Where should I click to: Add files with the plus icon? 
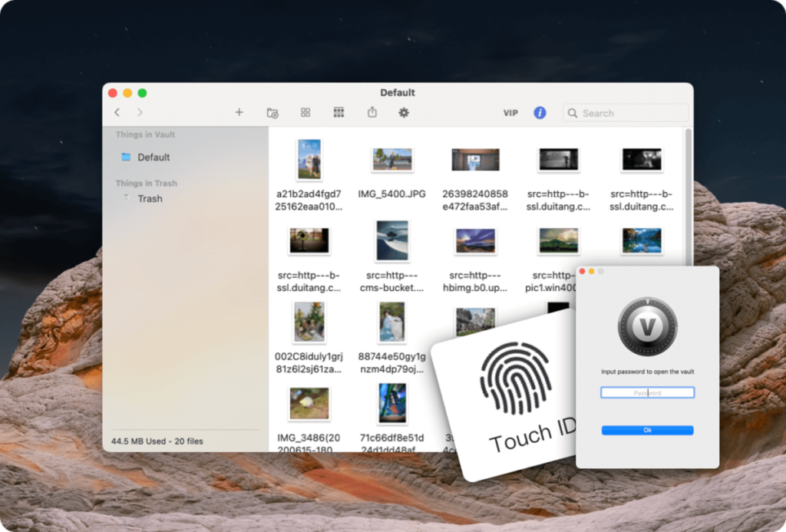239,112
